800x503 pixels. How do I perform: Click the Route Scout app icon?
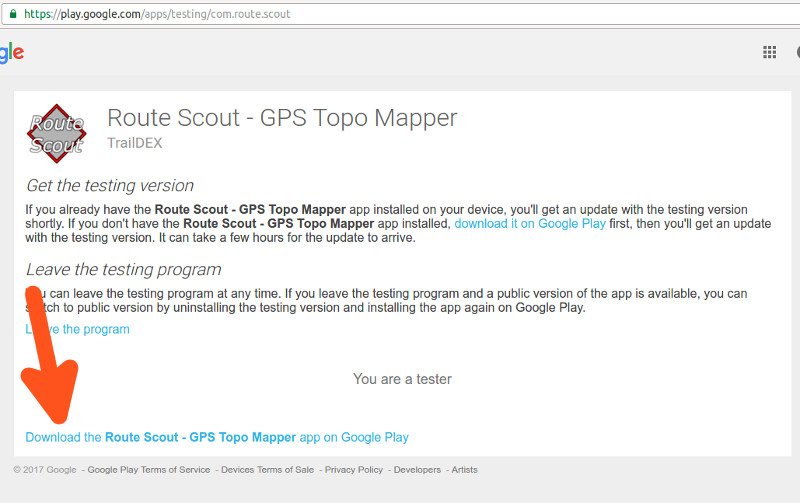(x=56, y=132)
